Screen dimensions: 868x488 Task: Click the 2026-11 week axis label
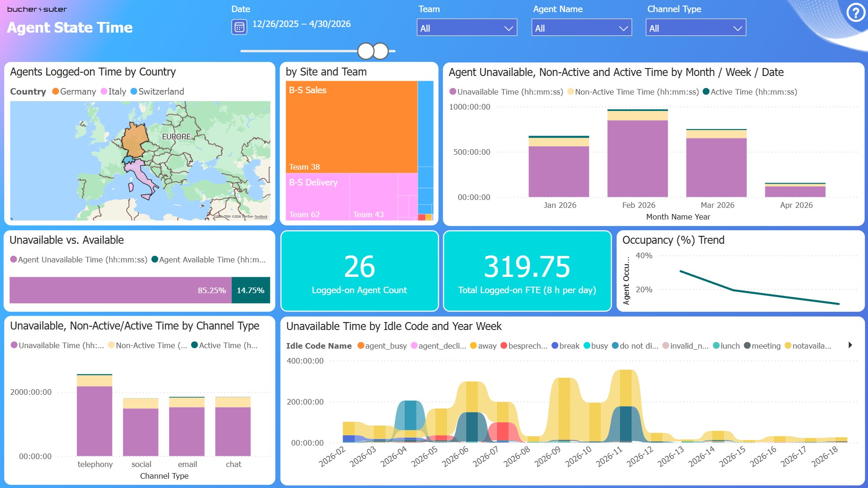609,456
